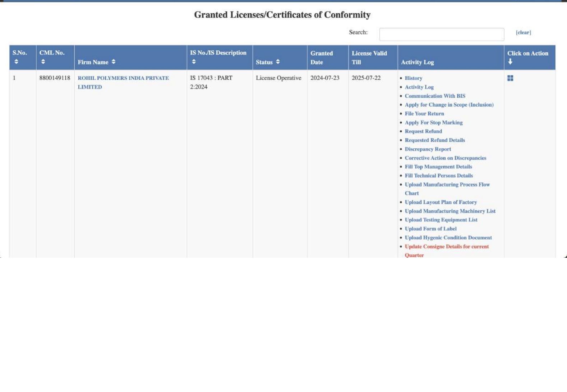
Task: Clear the search using [clear] link
Action: [x=523, y=33]
